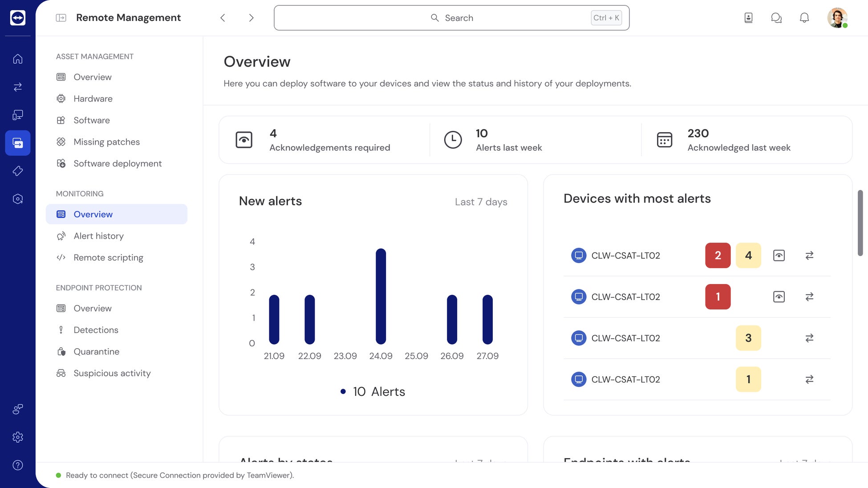Navigate back with the left chevron
This screenshot has height=488, width=868.
click(x=223, y=18)
